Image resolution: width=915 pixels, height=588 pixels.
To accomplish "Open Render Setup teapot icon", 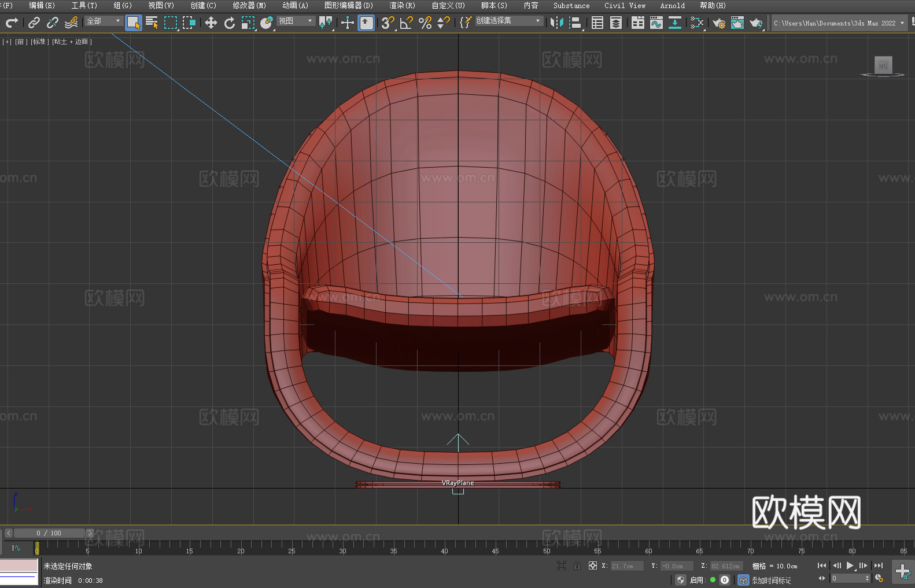I will point(719,23).
